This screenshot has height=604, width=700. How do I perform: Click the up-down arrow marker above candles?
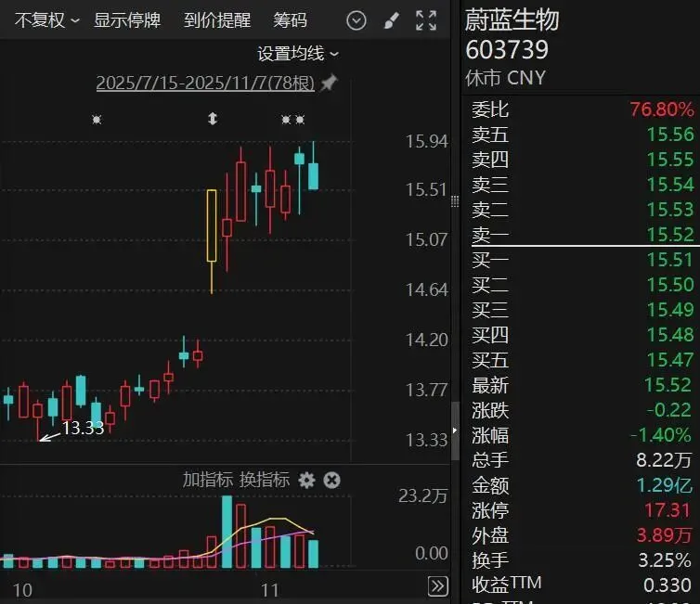pyautogui.click(x=213, y=119)
